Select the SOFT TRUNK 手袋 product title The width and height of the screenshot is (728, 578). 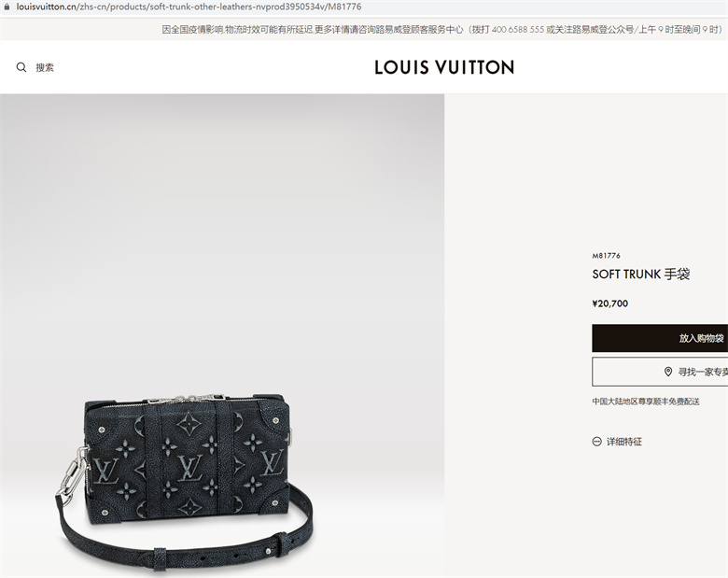click(640, 275)
